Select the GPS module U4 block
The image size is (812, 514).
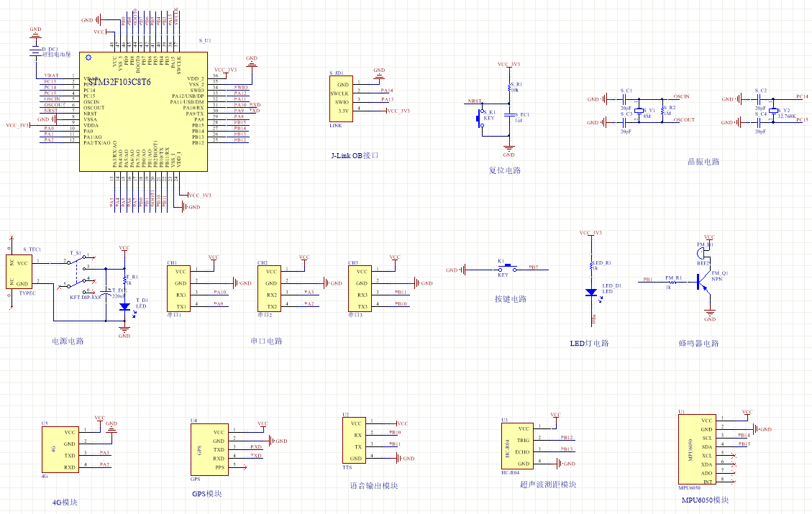coord(209,449)
